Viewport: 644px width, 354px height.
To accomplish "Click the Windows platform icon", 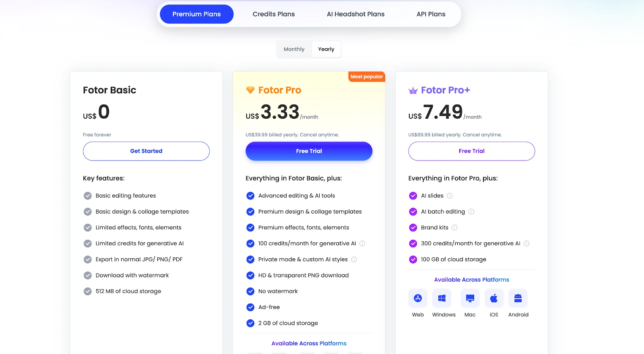I will click(442, 298).
